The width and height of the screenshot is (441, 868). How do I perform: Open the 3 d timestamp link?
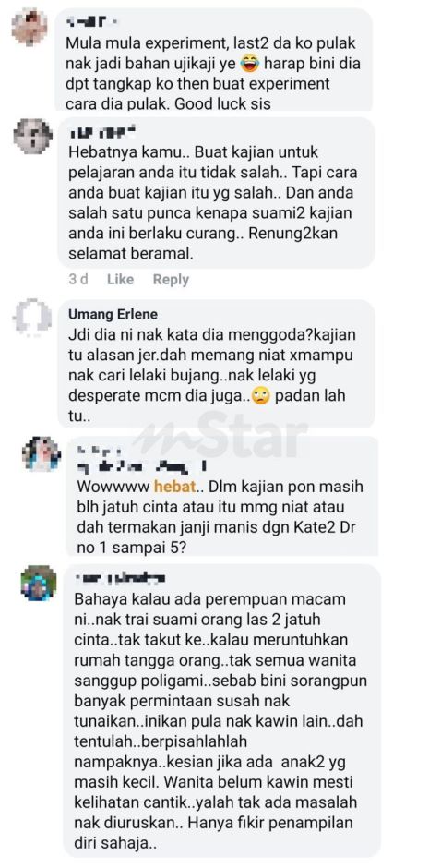click(x=78, y=280)
